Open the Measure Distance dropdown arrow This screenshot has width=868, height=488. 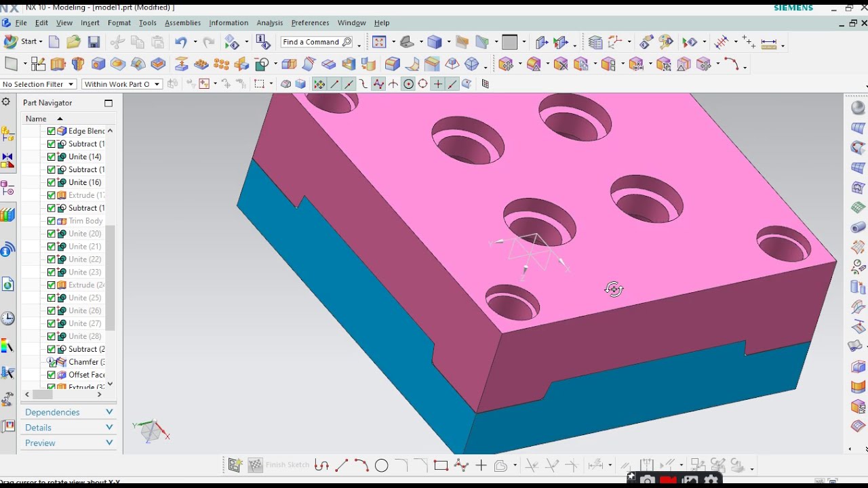[x=783, y=45]
